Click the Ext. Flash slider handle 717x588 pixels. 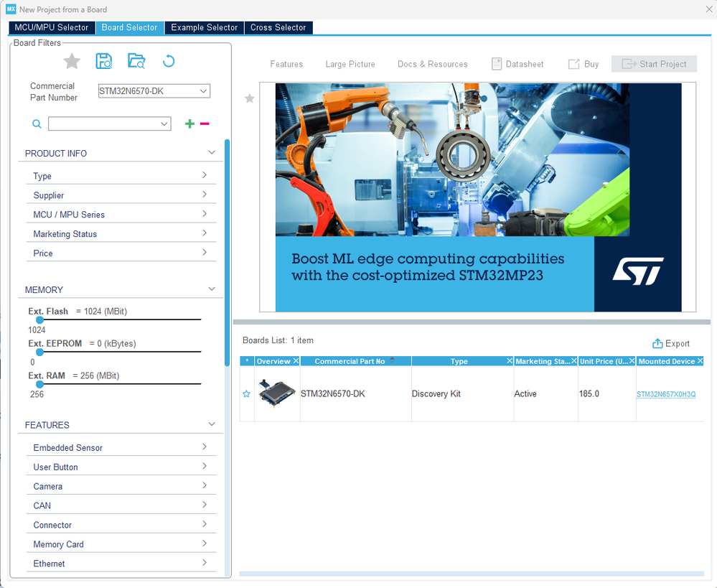click(x=39, y=320)
